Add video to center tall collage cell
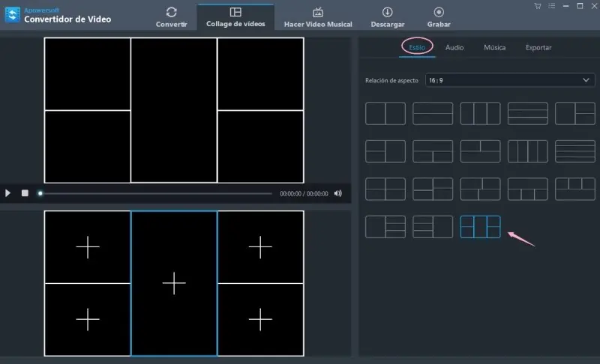 click(x=174, y=283)
